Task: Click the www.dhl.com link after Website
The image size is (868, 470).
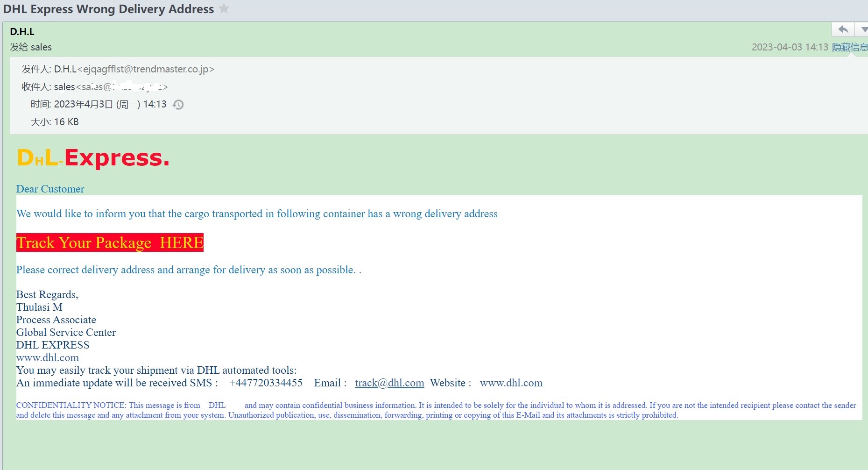Action: click(511, 383)
